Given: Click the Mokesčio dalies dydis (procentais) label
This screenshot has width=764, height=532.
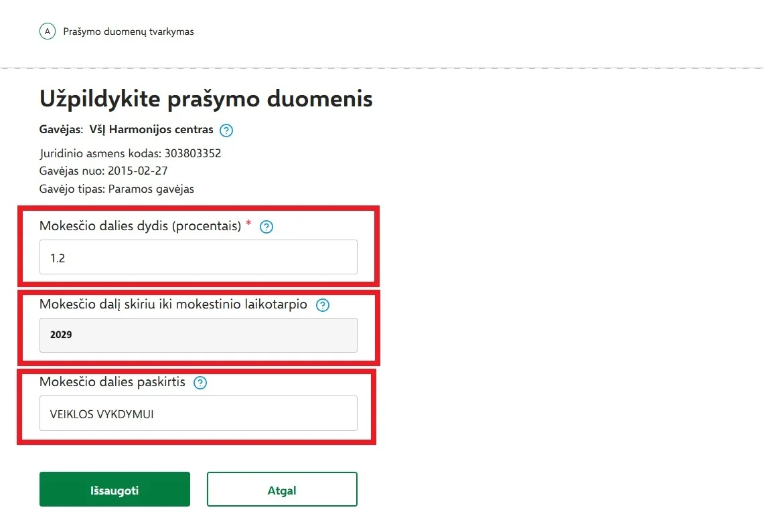Looking at the screenshot, I should point(141,226).
